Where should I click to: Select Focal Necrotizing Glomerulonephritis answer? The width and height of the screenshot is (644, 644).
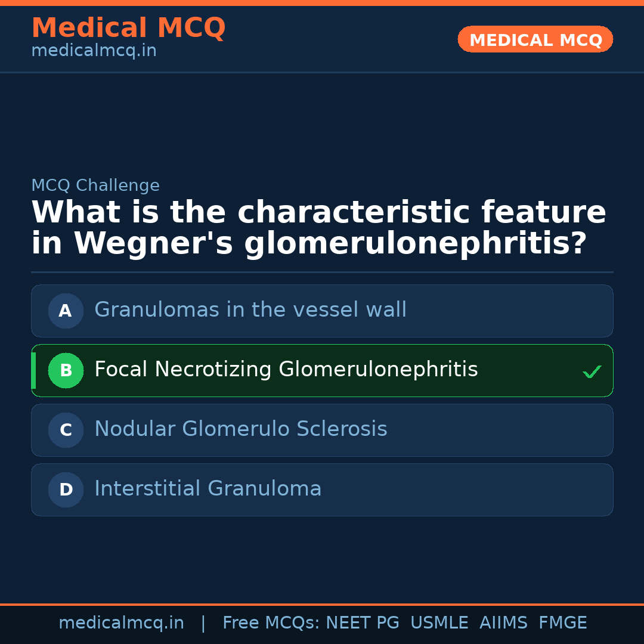pyautogui.click(x=286, y=370)
